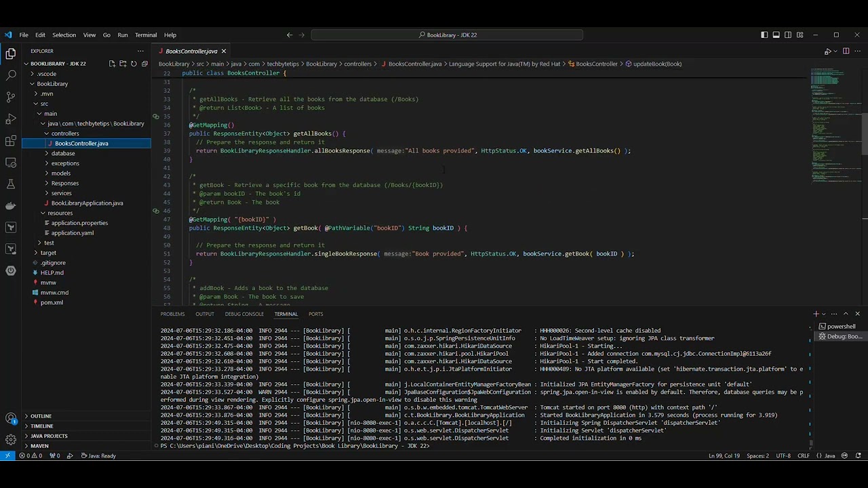Maximize the terminal panel size

[x=846, y=314]
